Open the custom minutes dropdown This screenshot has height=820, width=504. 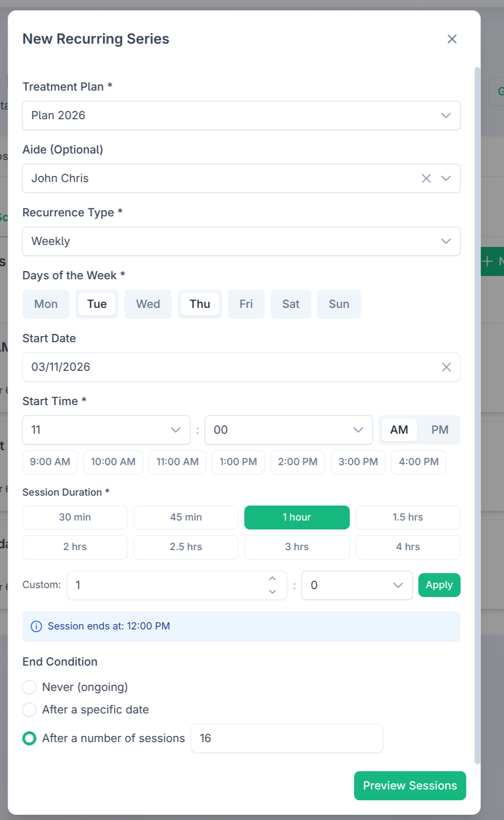(357, 585)
